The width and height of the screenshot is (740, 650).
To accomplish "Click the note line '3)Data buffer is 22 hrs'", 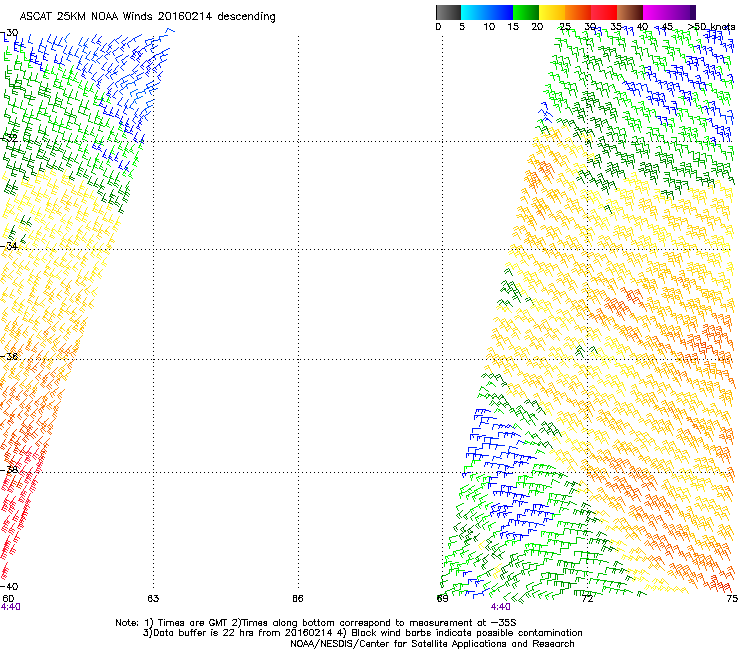I will click(362, 633).
